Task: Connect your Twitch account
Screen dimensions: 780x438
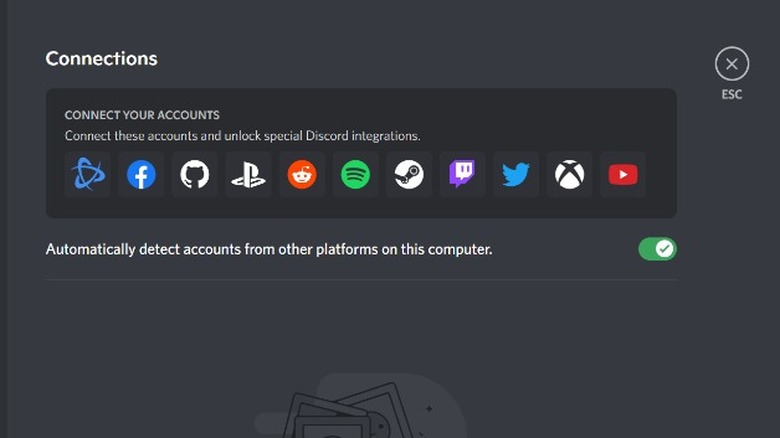Action: click(462, 175)
